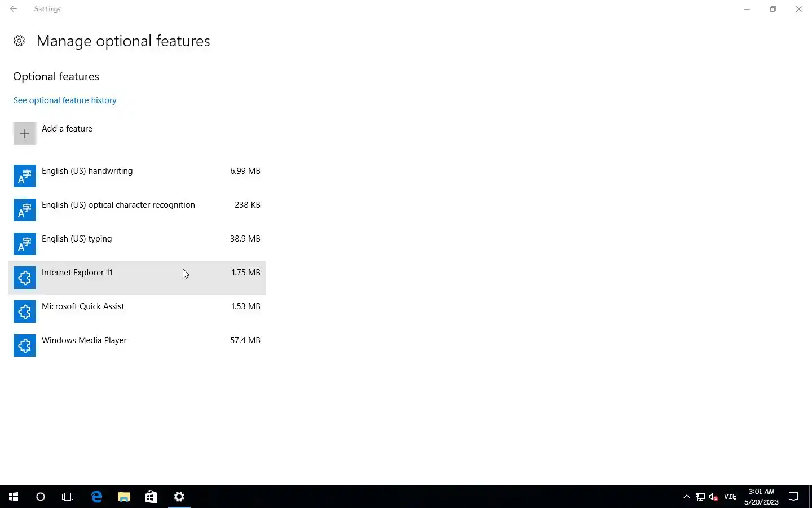Screen dimensions: 812x508
Task: Switch input language via VIE indicator
Action: 730,497
